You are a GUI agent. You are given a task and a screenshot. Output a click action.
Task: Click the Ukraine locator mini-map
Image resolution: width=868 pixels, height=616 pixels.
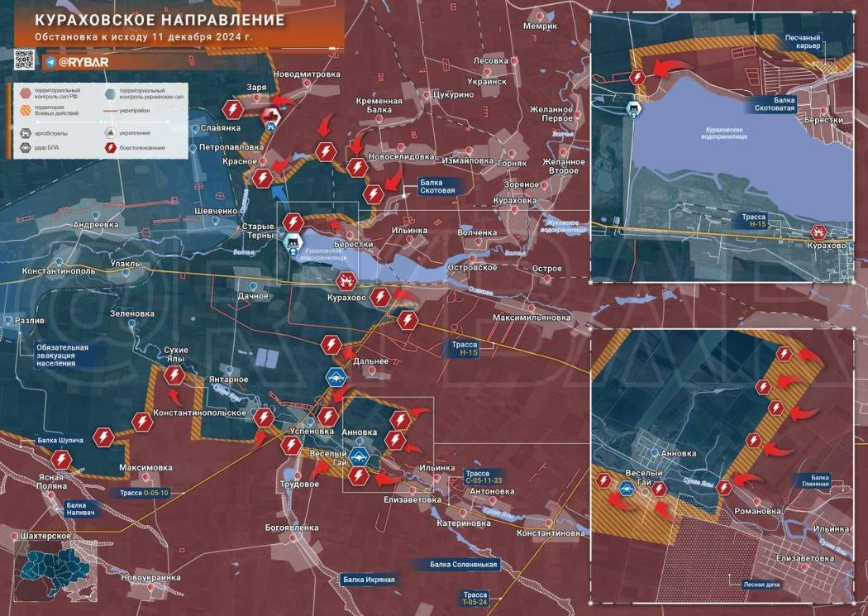51,562
